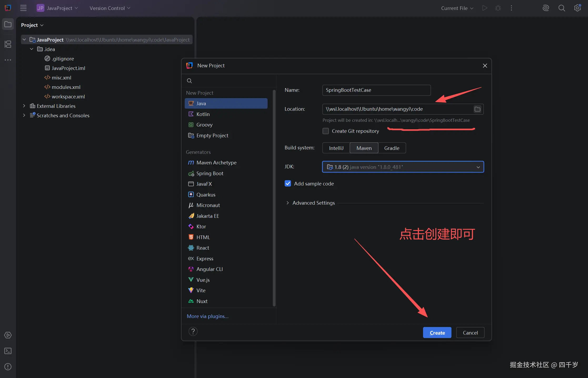Click the Search Everywhere magnifier icon

pos(561,8)
